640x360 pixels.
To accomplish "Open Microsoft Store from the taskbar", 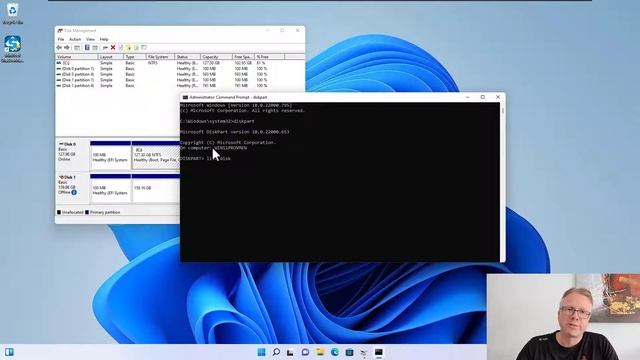I will pyautogui.click(x=349, y=352).
